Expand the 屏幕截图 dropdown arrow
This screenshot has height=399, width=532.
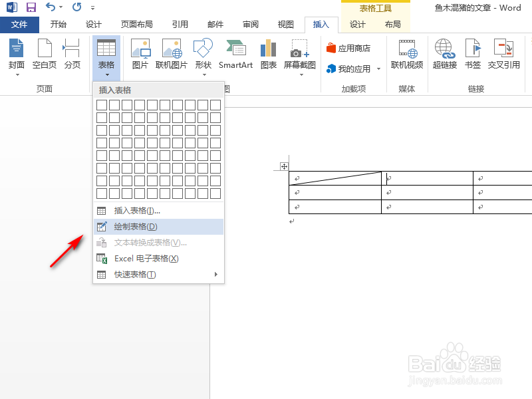[x=301, y=74]
